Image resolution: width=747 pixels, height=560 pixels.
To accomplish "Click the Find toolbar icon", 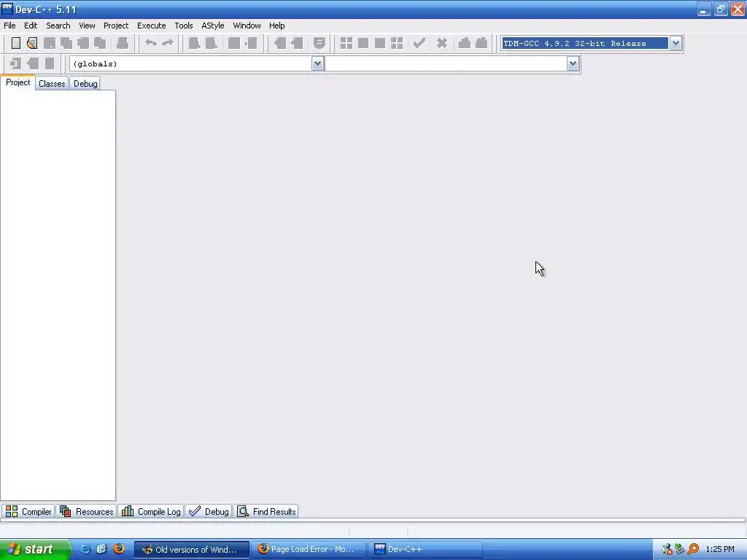I will pyautogui.click(x=194, y=43).
